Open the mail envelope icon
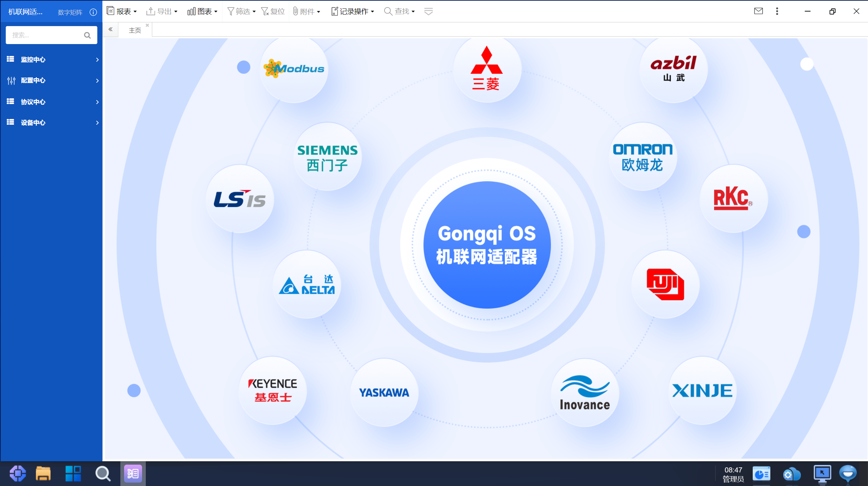Viewport: 868px width, 486px height. (x=758, y=11)
